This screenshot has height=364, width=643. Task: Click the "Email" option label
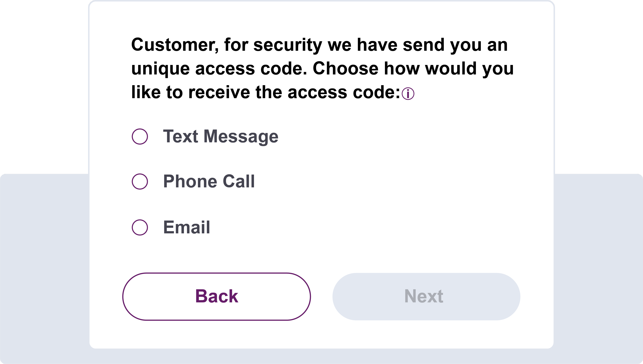pos(187,227)
